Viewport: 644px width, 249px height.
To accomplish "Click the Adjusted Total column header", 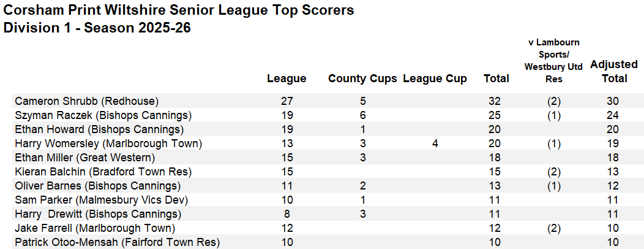I will 614,72.
